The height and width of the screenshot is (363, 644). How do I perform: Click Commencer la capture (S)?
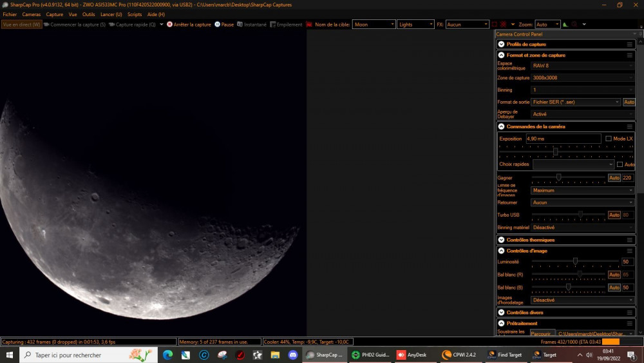tap(75, 25)
